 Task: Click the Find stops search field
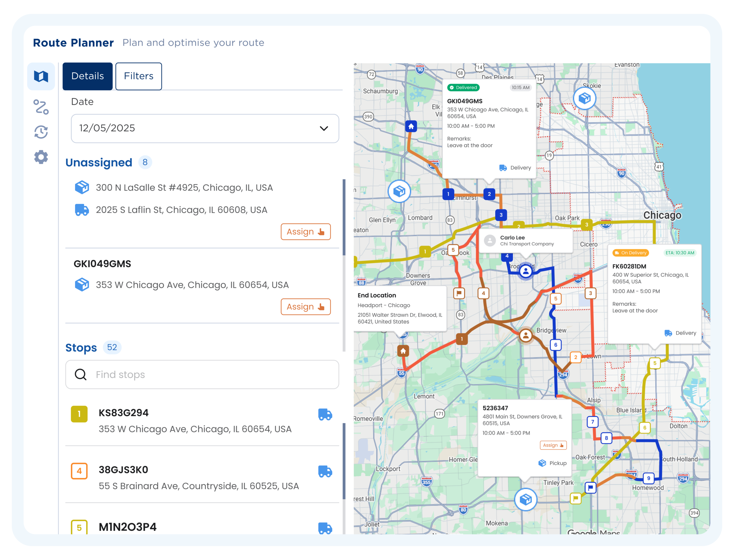coord(202,374)
